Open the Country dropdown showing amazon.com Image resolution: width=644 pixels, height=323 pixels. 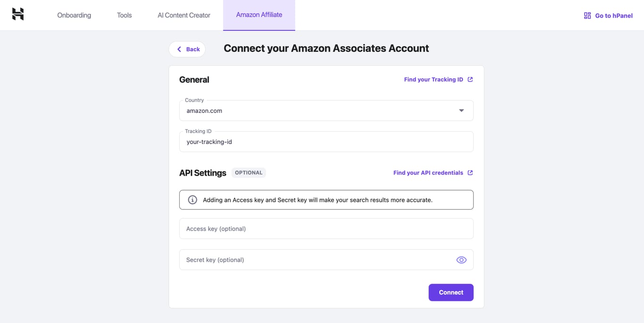coord(326,110)
